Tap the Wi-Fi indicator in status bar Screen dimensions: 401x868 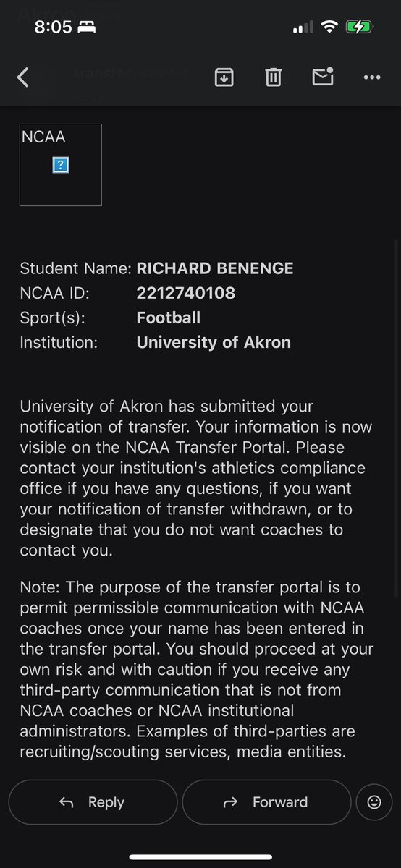coord(330,28)
